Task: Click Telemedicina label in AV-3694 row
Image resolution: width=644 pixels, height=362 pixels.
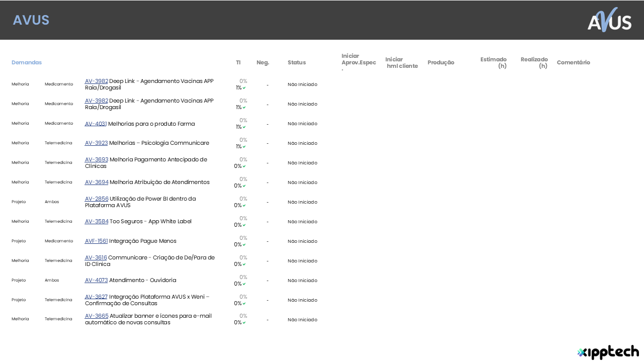Action: pyautogui.click(x=58, y=182)
